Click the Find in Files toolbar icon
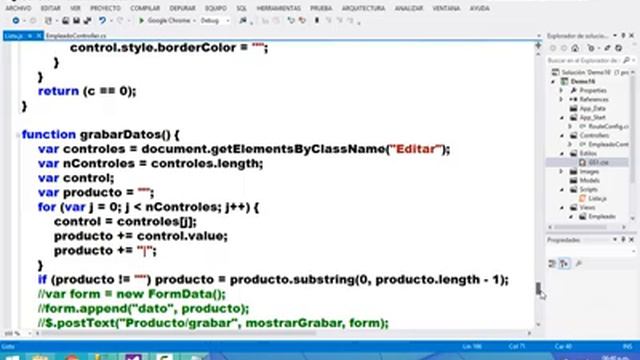The image size is (640, 360). (x=243, y=20)
